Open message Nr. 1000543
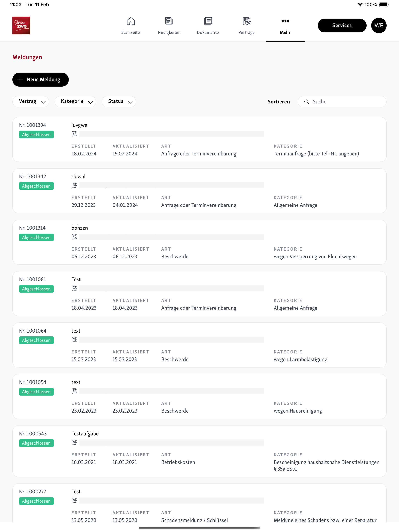This screenshot has width=399, height=532. 199,451
